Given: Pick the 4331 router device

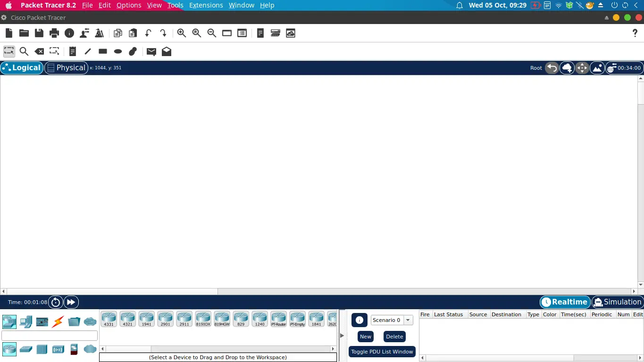Looking at the screenshot, I should tap(109, 319).
